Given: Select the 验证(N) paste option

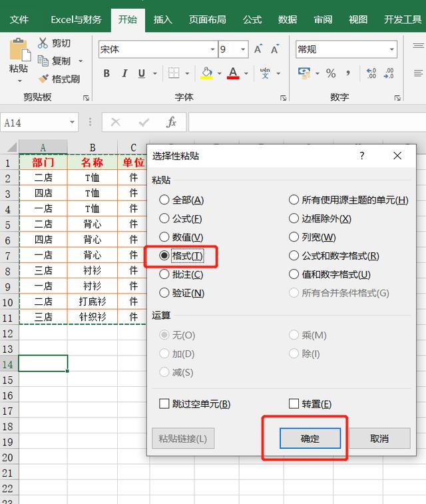Looking at the screenshot, I should 182,293.
